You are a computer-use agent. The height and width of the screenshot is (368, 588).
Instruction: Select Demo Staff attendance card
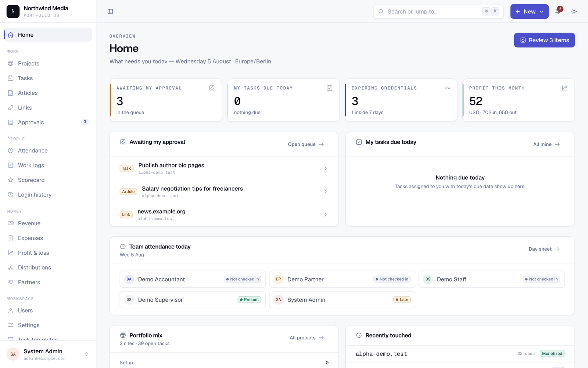coord(491,279)
